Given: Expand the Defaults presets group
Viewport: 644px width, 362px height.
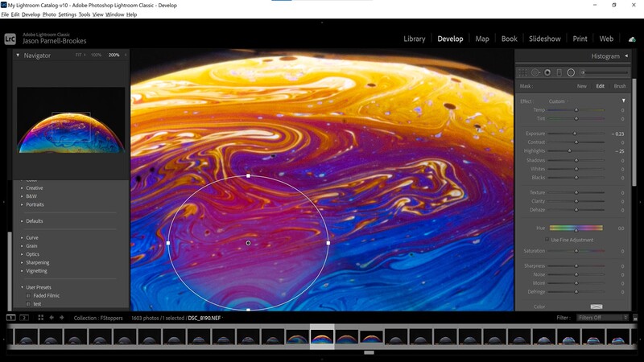Looking at the screenshot, I should pos(22,220).
